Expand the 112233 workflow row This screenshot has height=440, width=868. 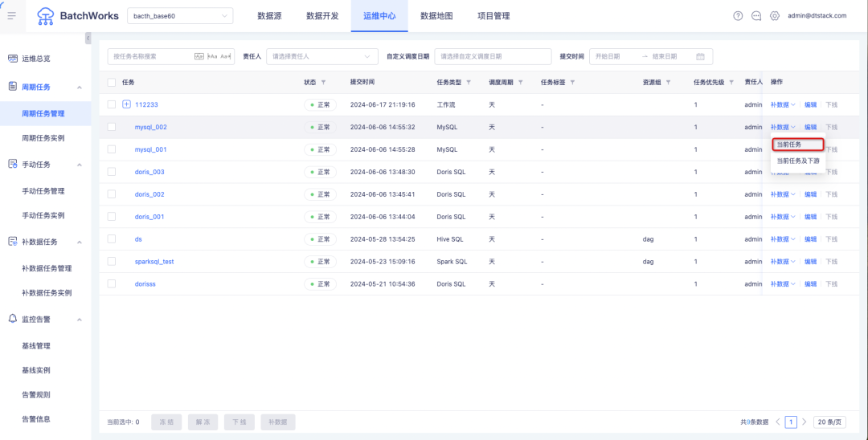pyautogui.click(x=126, y=104)
